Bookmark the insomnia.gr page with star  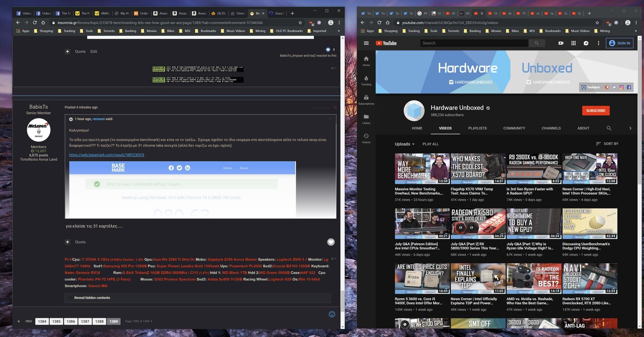point(300,22)
